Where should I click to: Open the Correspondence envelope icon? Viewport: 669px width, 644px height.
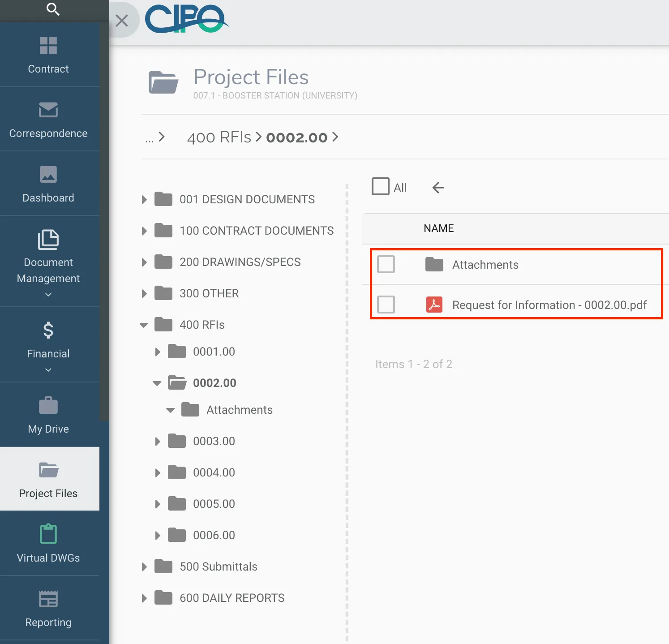48,110
